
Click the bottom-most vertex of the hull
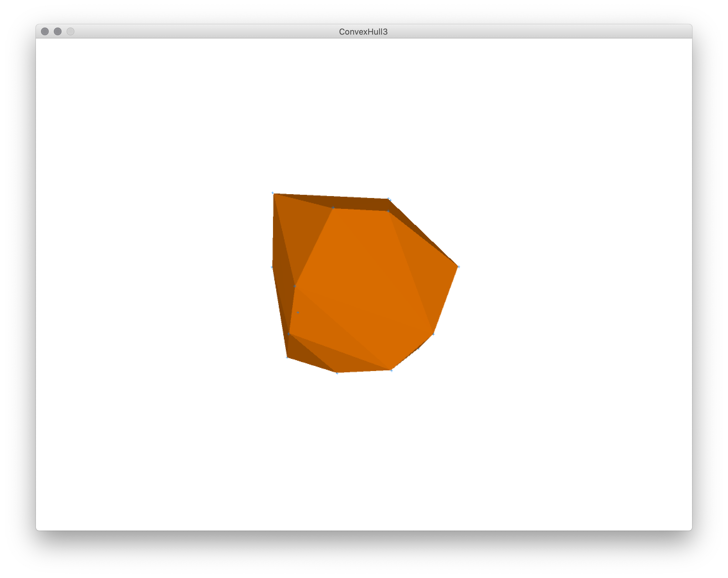pyautogui.click(x=337, y=373)
